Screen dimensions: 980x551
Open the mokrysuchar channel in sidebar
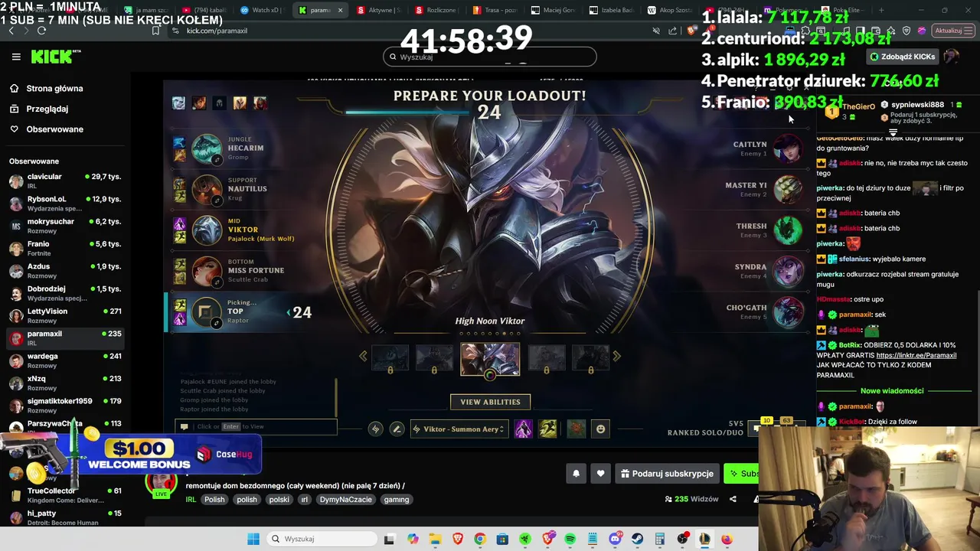pyautogui.click(x=65, y=226)
